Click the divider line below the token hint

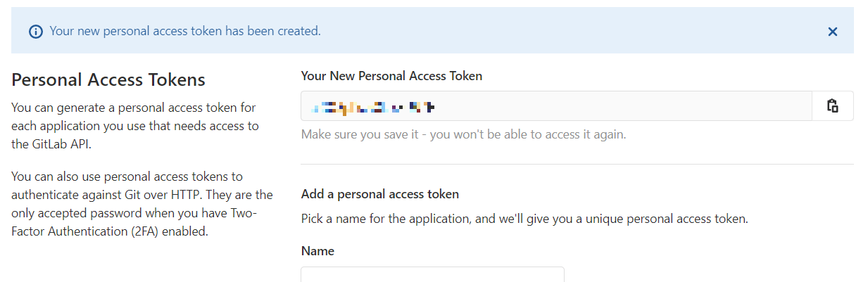[x=577, y=165]
